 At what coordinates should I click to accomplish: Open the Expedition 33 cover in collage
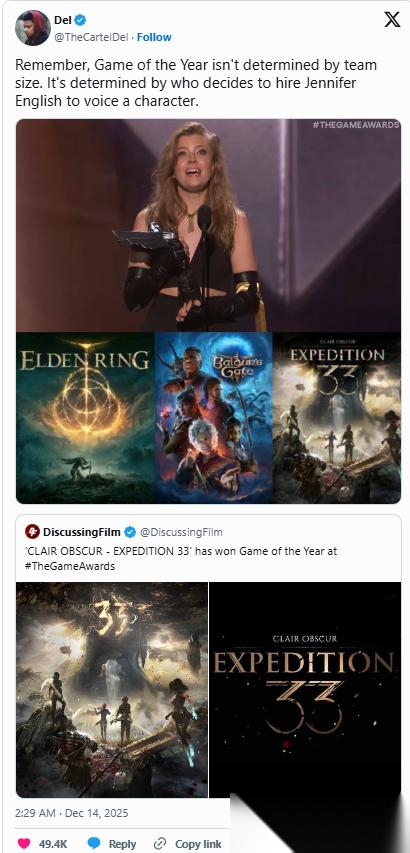click(x=337, y=418)
